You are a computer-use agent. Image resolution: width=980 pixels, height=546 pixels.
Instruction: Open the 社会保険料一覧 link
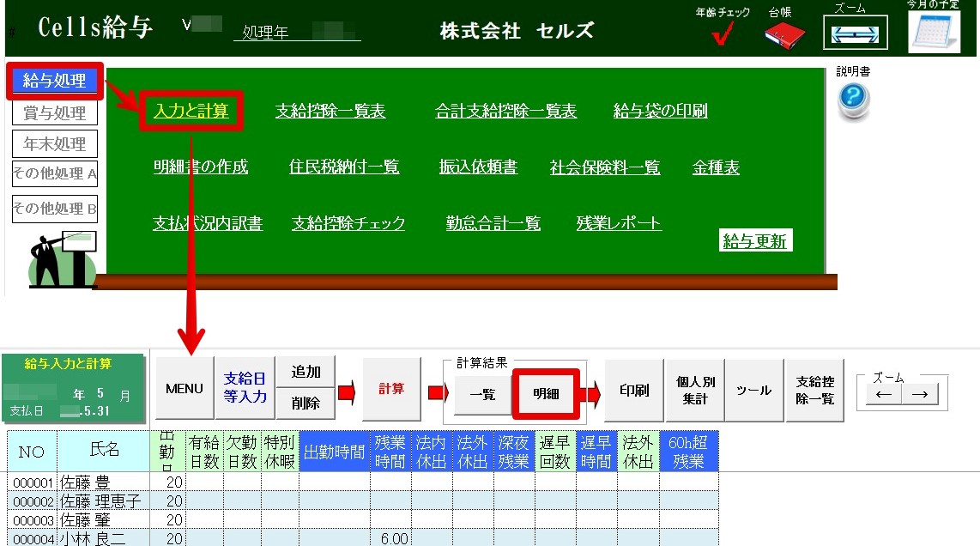tap(605, 167)
